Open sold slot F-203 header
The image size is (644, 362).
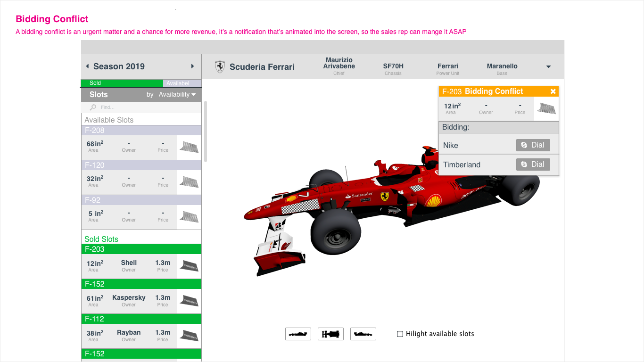[141, 249]
